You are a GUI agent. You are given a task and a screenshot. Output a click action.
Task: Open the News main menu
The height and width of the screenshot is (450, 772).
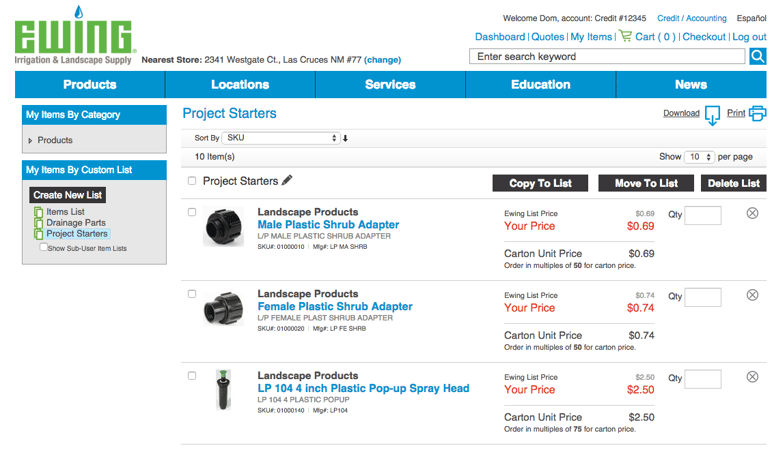point(691,84)
